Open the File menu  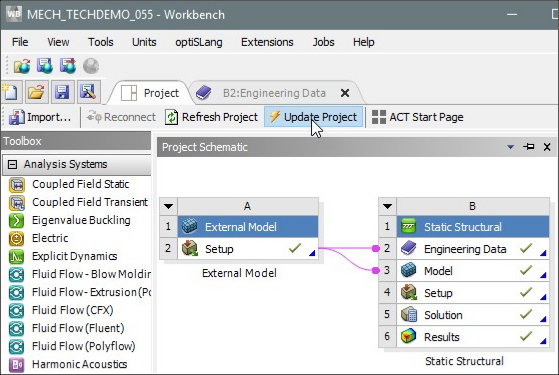pos(20,42)
